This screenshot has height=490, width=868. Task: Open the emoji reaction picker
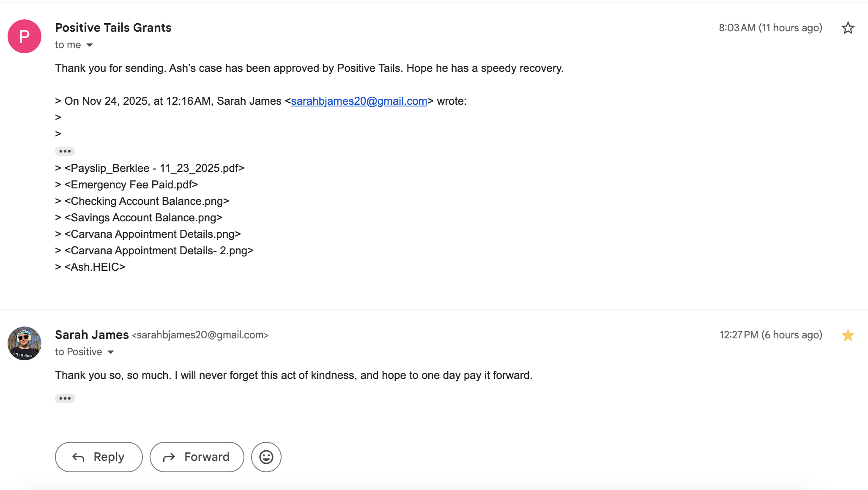[266, 457]
